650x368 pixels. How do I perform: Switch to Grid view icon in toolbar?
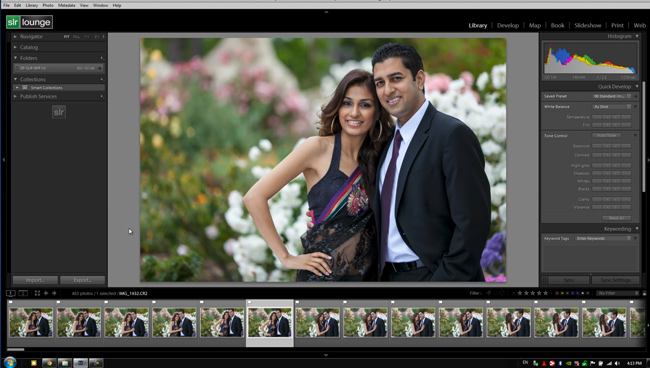[37, 293]
